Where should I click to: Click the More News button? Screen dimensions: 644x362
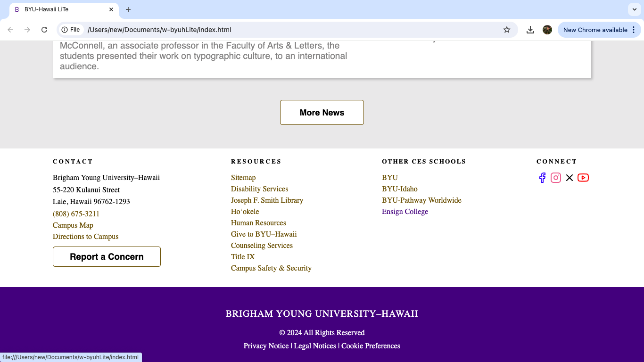click(322, 113)
